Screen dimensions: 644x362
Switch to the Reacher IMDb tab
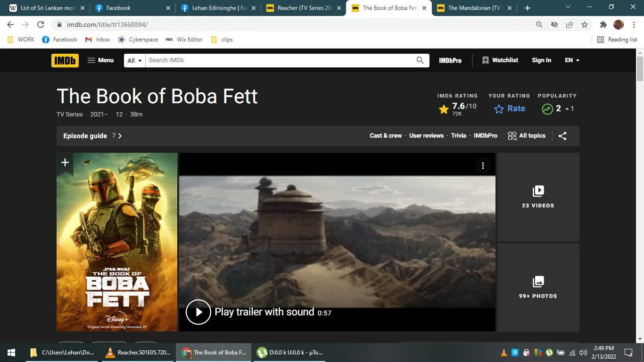[304, 8]
